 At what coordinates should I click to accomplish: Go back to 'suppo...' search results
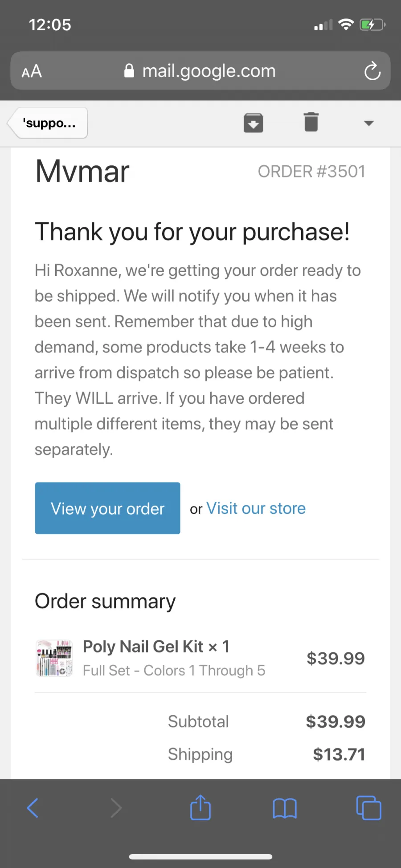pyautogui.click(x=48, y=123)
